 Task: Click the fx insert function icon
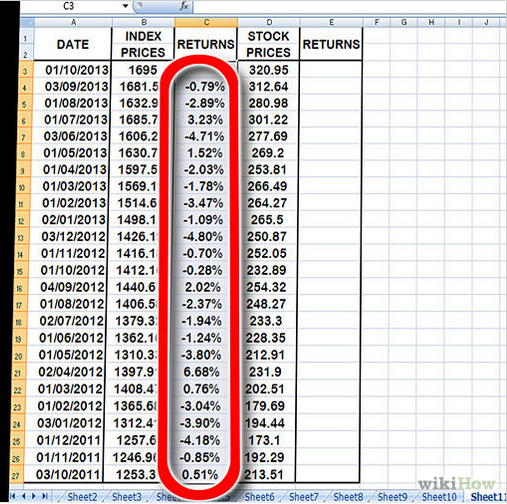184,6
